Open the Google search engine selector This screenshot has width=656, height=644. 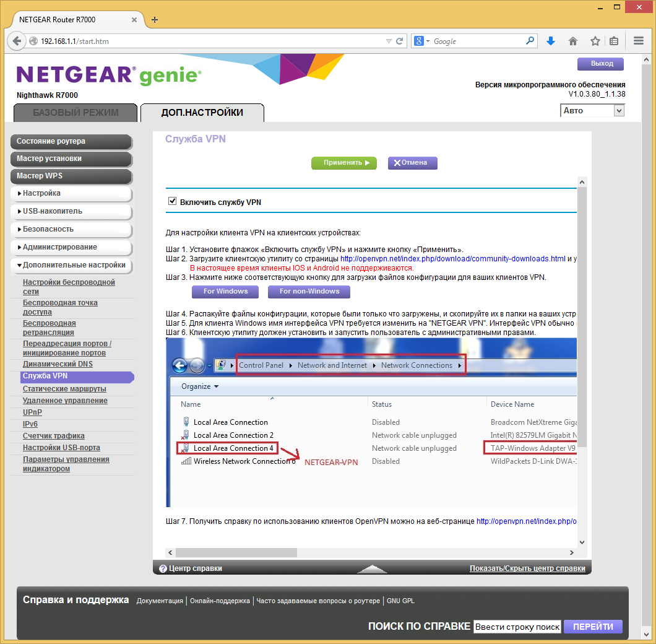coord(421,41)
